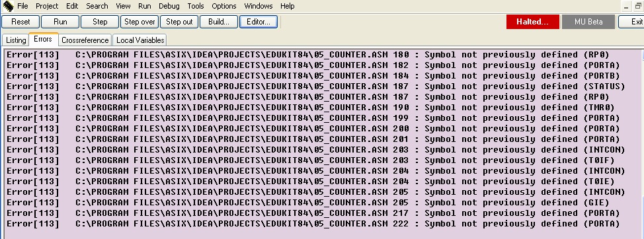The height and width of the screenshot is (239, 644).
Task: Switch to the Local Variables tab
Action: (140, 40)
